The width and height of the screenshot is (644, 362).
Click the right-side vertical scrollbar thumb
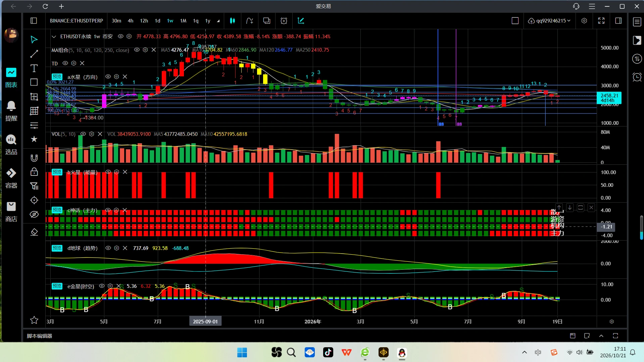tap(641, 227)
